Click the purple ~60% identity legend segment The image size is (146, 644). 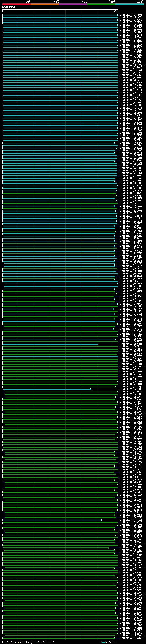[73, 4]
